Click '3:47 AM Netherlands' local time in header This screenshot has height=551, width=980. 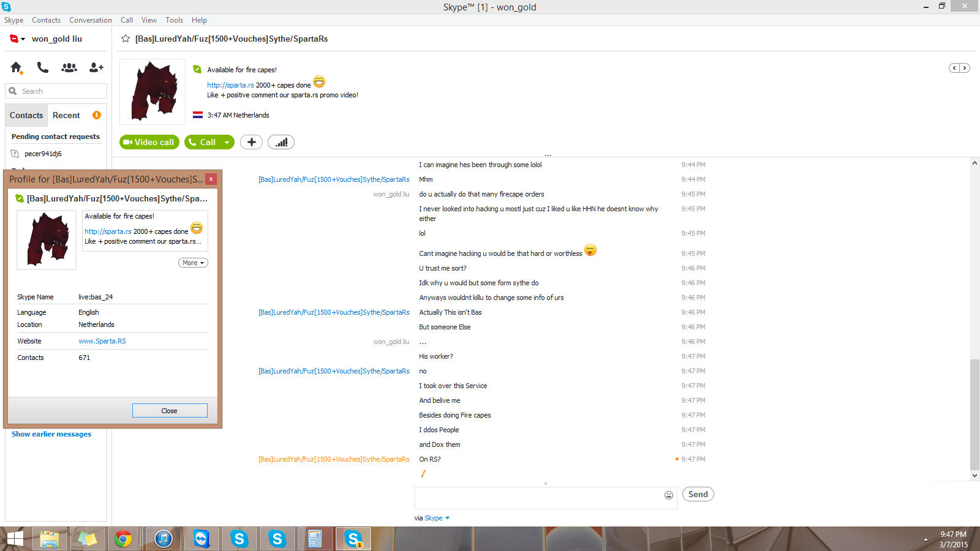click(x=238, y=115)
